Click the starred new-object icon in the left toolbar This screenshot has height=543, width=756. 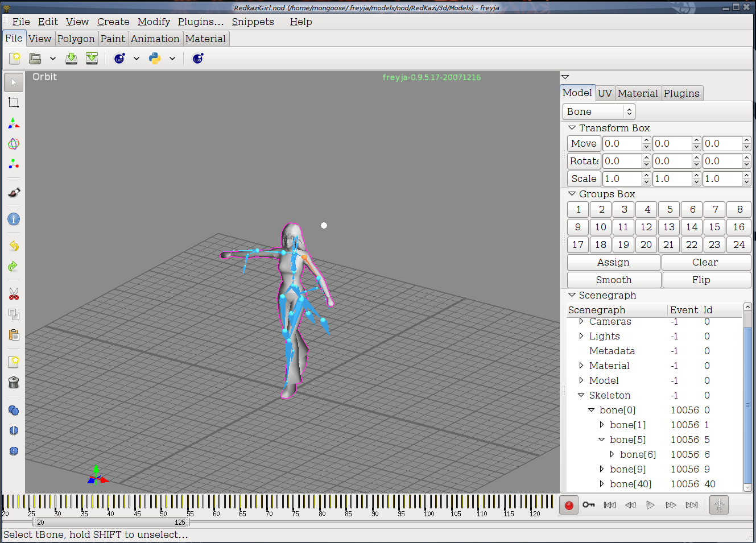(14, 362)
